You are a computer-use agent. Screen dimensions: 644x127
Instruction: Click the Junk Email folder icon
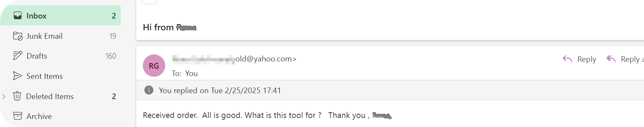coord(17,36)
